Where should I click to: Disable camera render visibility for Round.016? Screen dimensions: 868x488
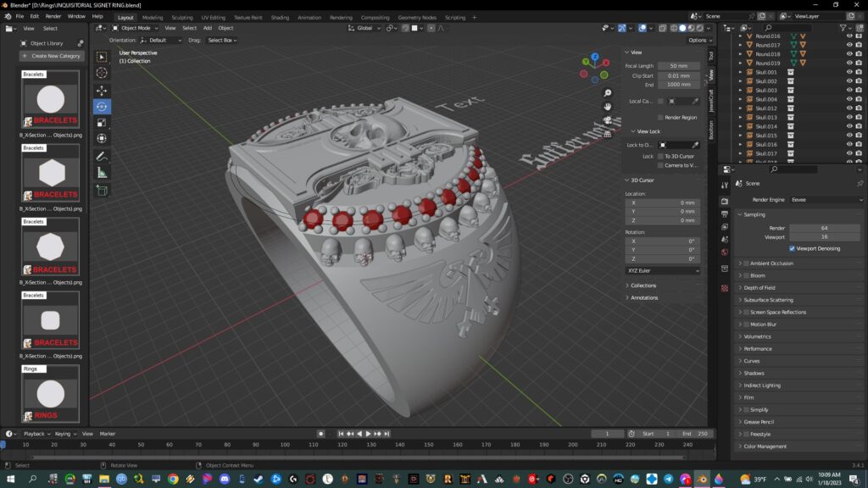pos(859,36)
